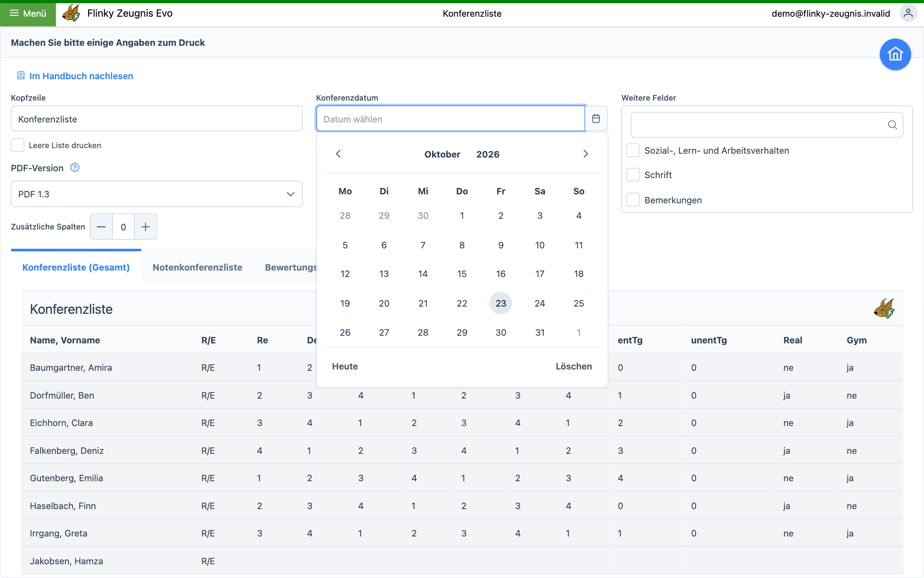Click the Flinky Zeugnis fox logo in header
924x578 pixels.
pos(71,13)
